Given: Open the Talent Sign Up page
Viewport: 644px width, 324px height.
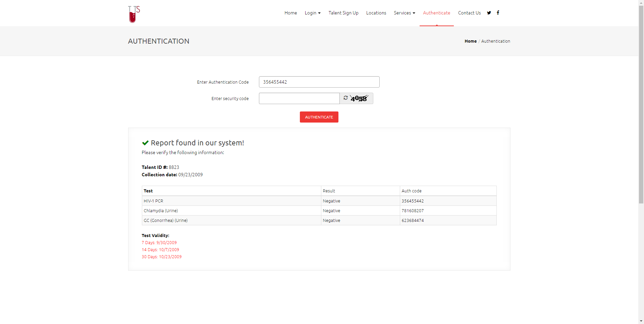Looking at the screenshot, I should coord(343,13).
